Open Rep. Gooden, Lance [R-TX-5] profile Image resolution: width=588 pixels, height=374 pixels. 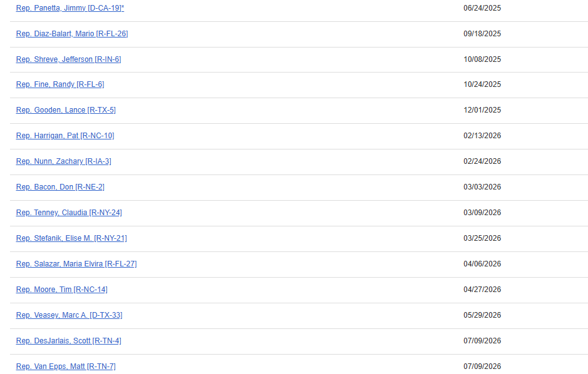[66, 110]
